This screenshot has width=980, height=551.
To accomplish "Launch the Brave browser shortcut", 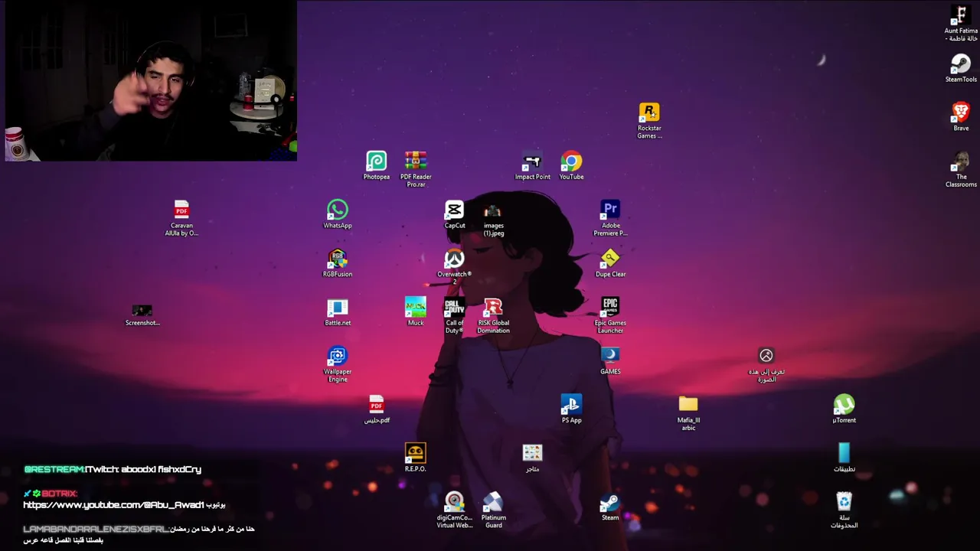I will [x=961, y=117].
